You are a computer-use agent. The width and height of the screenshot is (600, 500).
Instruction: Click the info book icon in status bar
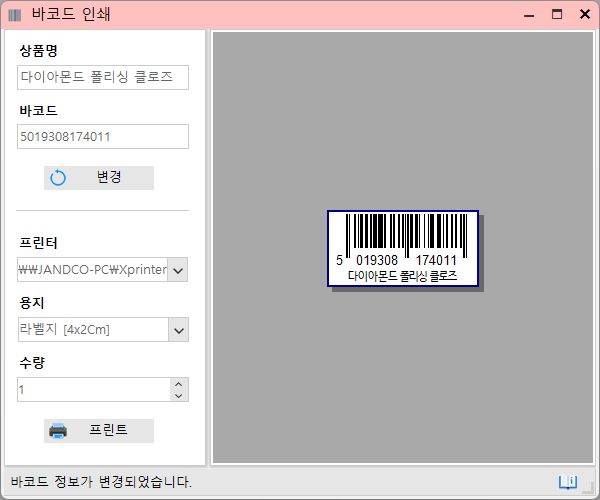(x=568, y=482)
